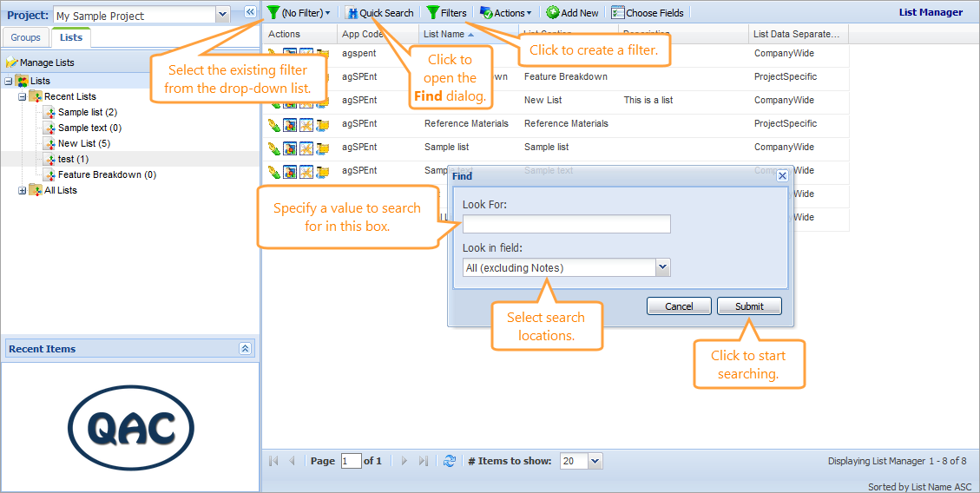The image size is (980, 493).
Task: Collapse the Recent Lists tree node
Action: pos(22,97)
